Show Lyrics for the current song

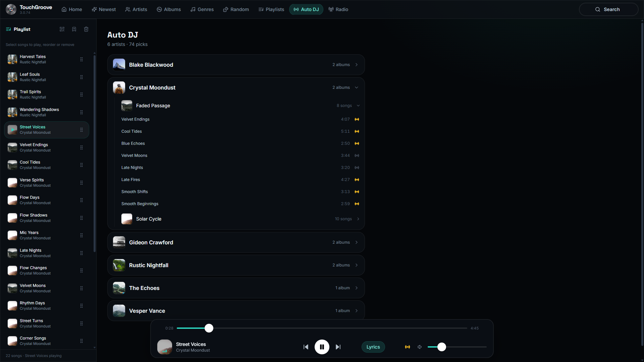(373, 347)
